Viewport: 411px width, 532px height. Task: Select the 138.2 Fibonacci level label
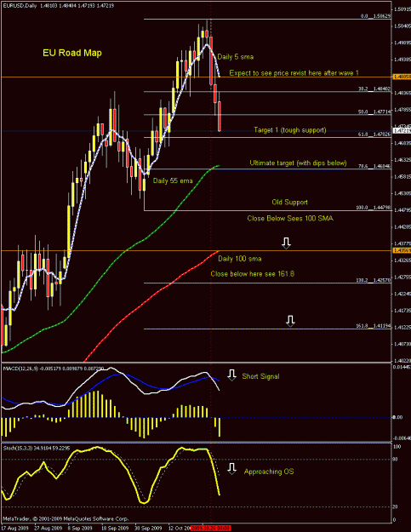click(374, 280)
